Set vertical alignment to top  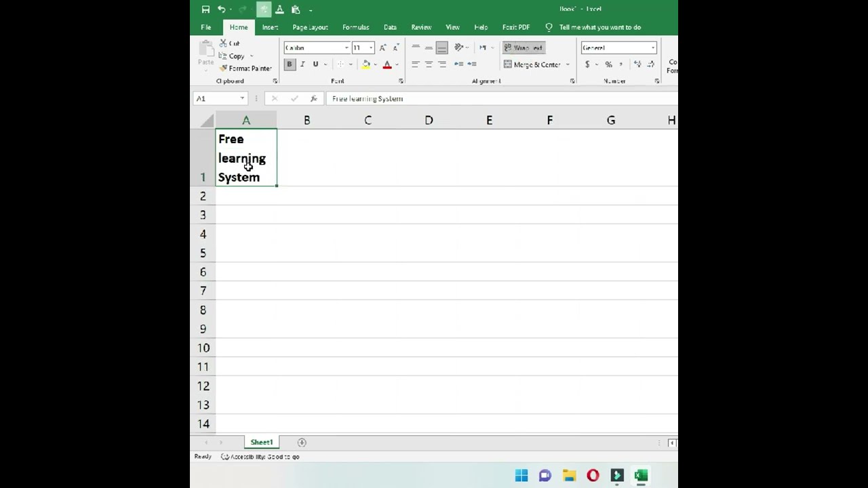point(416,47)
